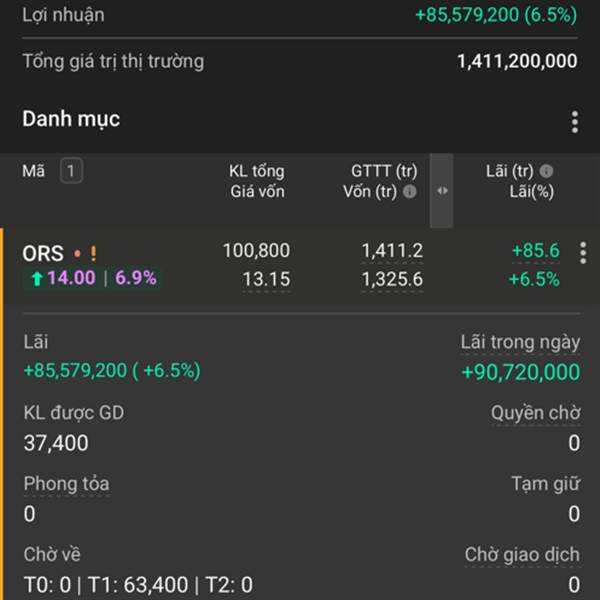Tap the info icon beside Vốn (tr)
Image resolution: width=600 pixels, height=600 pixels.
pyautogui.click(x=409, y=191)
